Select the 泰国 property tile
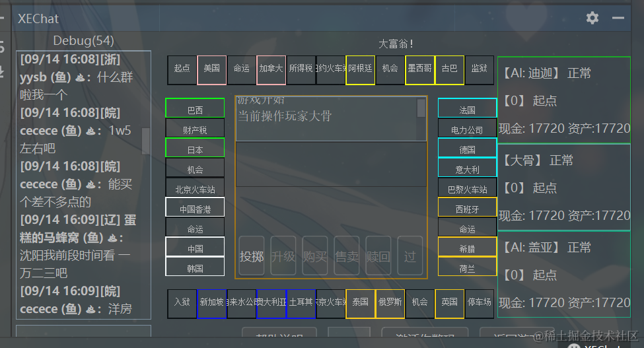The width and height of the screenshot is (644, 348). pos(360,304)
